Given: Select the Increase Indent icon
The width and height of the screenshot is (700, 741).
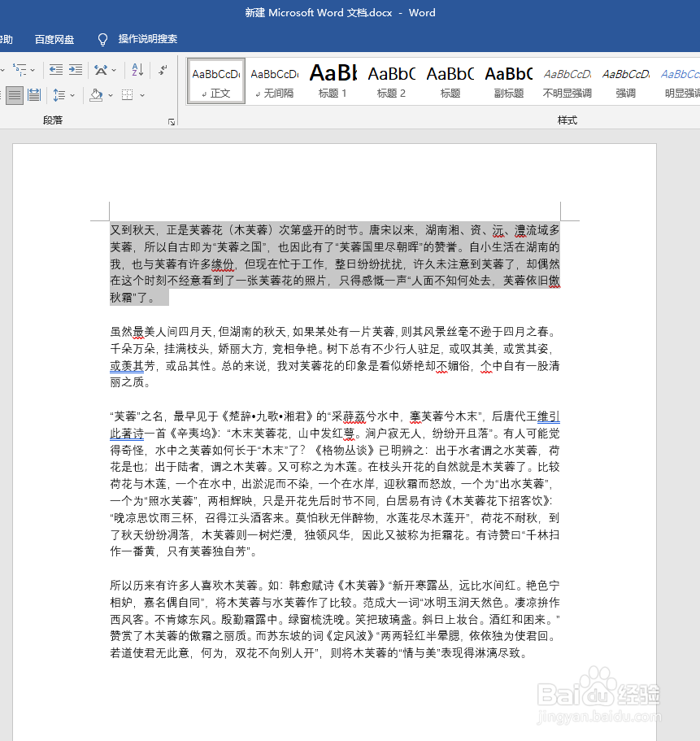Looking at the screenshot, I should [75, 69].
